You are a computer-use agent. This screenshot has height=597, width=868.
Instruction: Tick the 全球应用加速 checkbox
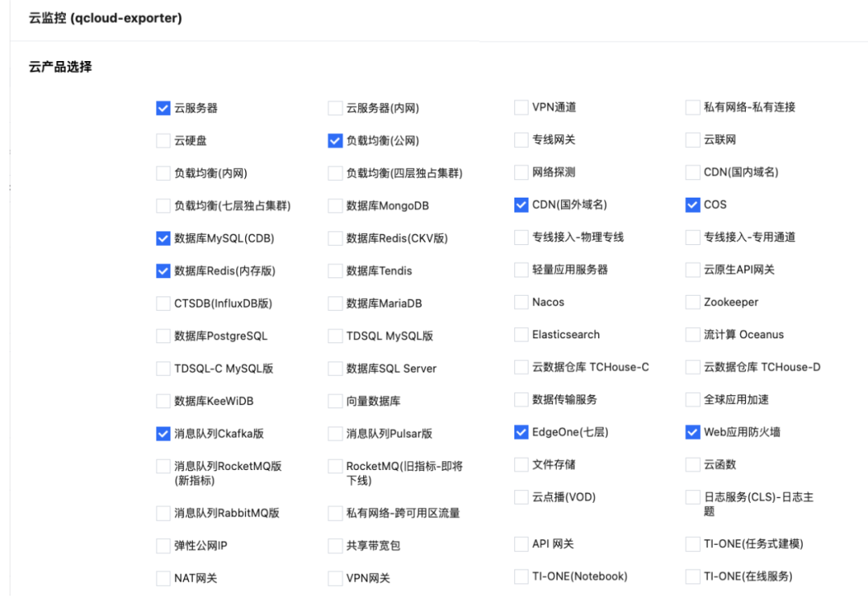693,399
